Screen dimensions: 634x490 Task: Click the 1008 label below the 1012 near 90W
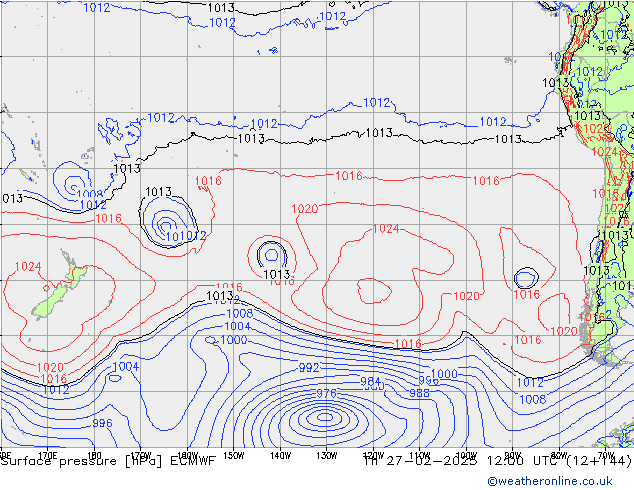click(533, 400)
